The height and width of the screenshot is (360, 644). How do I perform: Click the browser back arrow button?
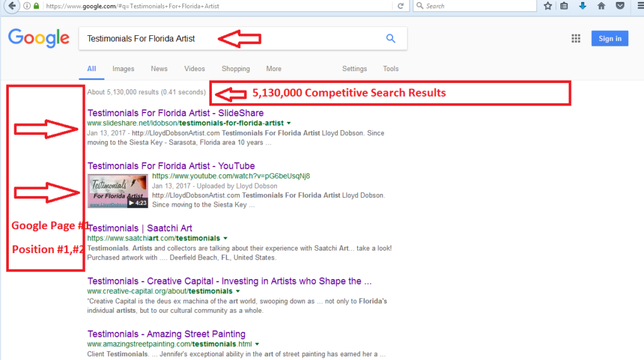tap(10, 6)
